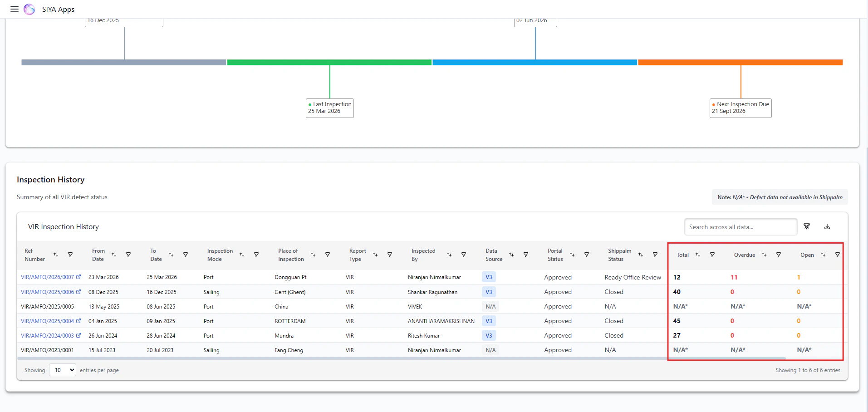Image resolution: width=868 pixels, height=412 pixels.
Task: Sort by From Date column
Action: click(x=114, y=255)
